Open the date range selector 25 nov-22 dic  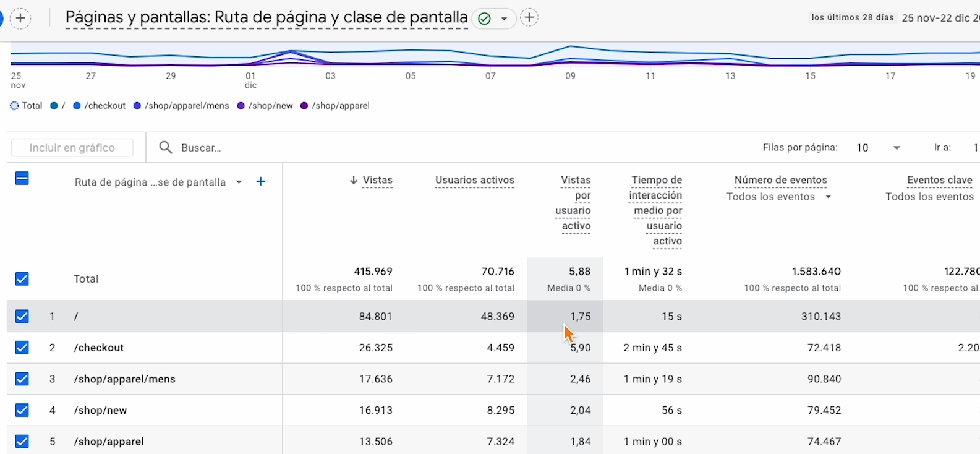click(x=940, y=18)
